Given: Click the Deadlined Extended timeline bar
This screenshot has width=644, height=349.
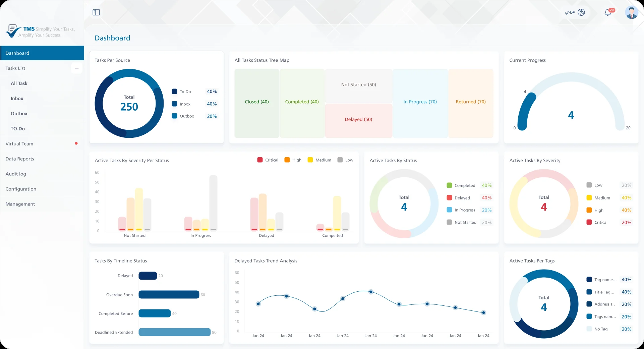Looking at the screenshot, I should [175, 332].
